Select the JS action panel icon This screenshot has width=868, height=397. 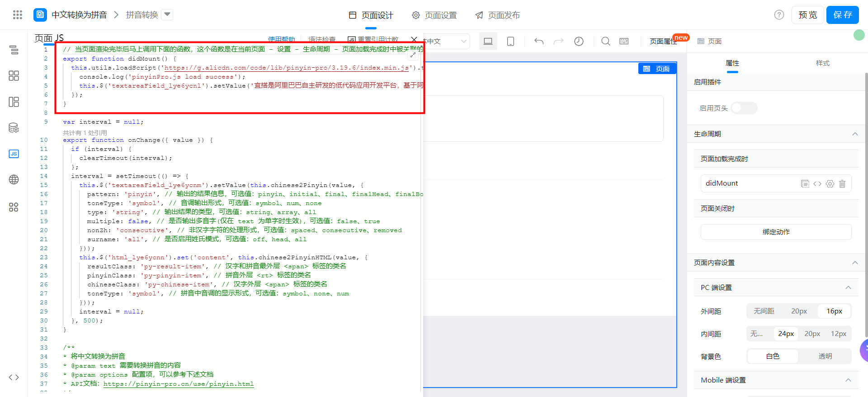[x=14, y=154]
